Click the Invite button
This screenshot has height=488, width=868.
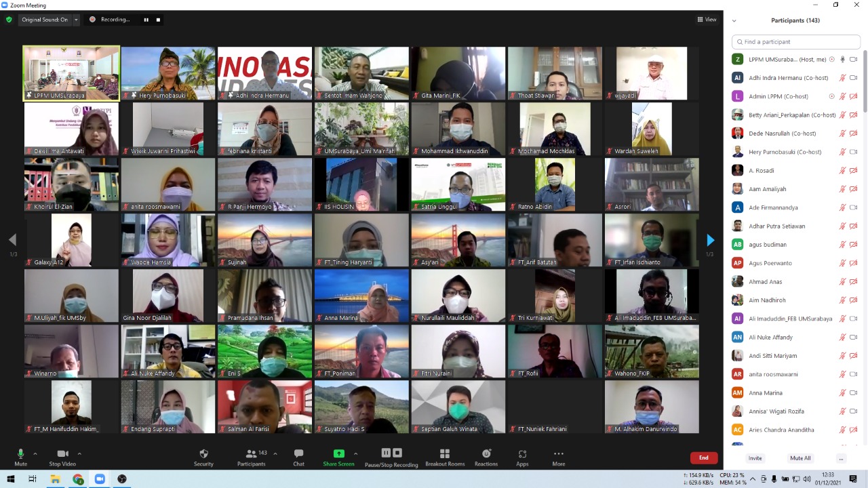755,458
